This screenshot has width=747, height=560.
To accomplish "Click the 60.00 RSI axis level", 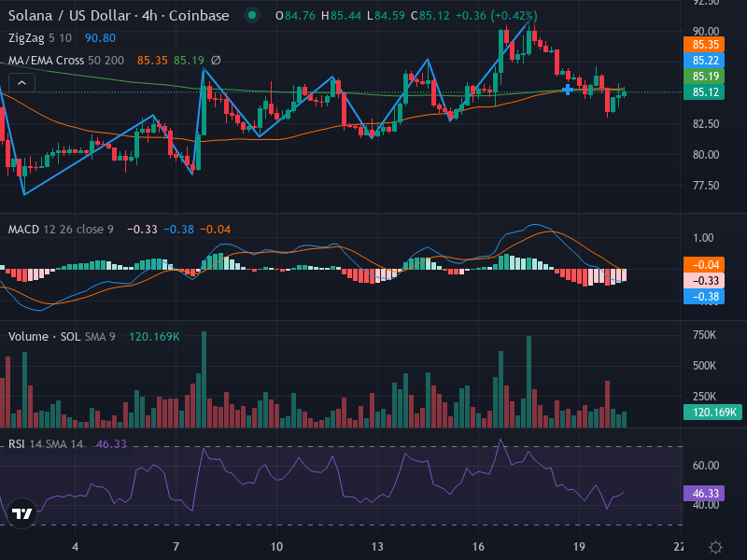I will coord(706,466).
